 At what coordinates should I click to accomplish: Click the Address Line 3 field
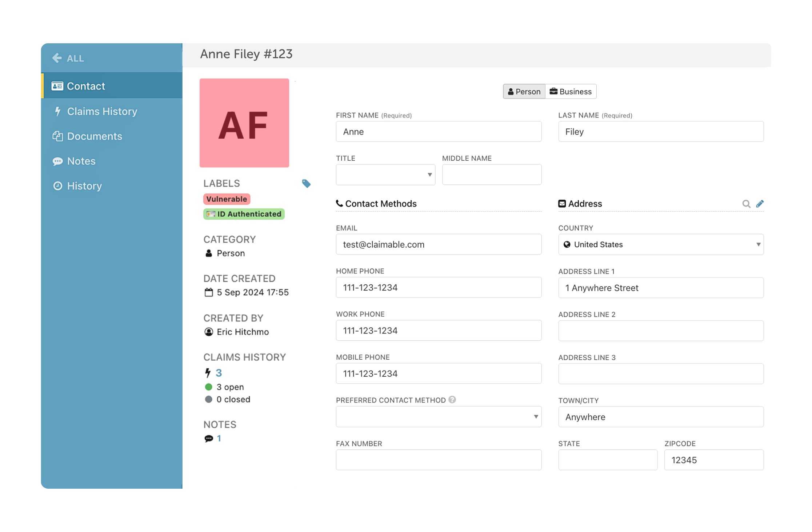661,374
